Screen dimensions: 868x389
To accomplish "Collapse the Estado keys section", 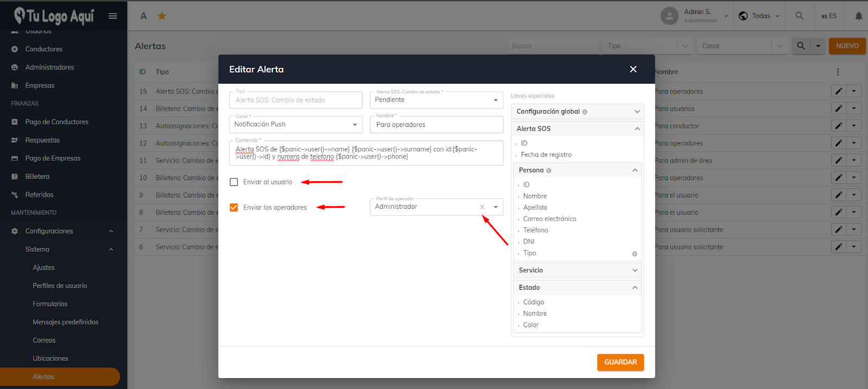I will pyautogui.click(x=577, y=288).
